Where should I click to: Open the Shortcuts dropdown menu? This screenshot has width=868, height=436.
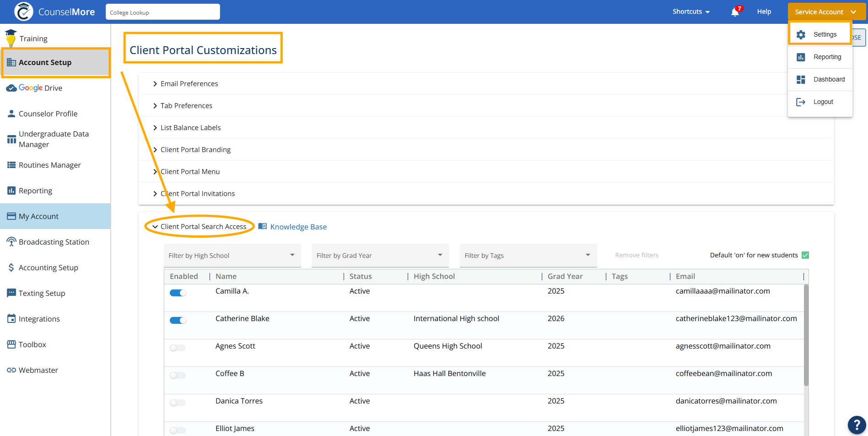click(x=691, y=11)
